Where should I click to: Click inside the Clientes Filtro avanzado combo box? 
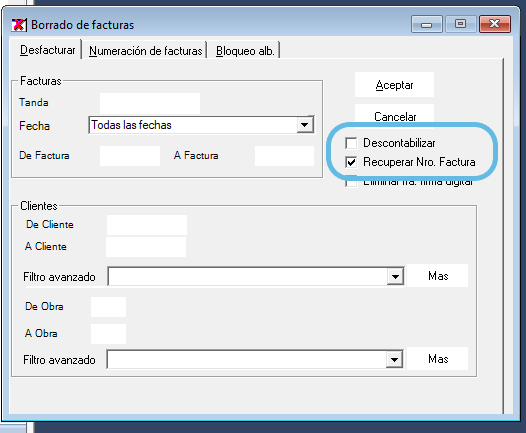256,277
